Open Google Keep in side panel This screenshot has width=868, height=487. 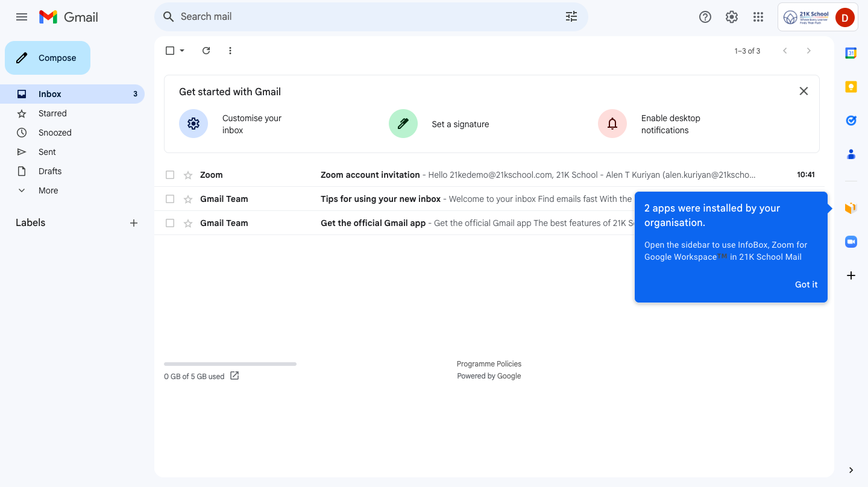(x=851, y=87)
